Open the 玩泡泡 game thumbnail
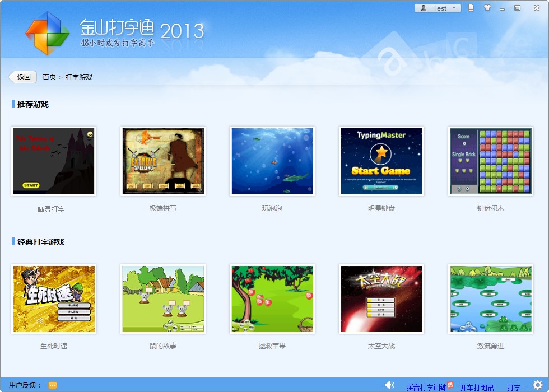The width and height of the screenshot is (549, 392). pos(272,161)
